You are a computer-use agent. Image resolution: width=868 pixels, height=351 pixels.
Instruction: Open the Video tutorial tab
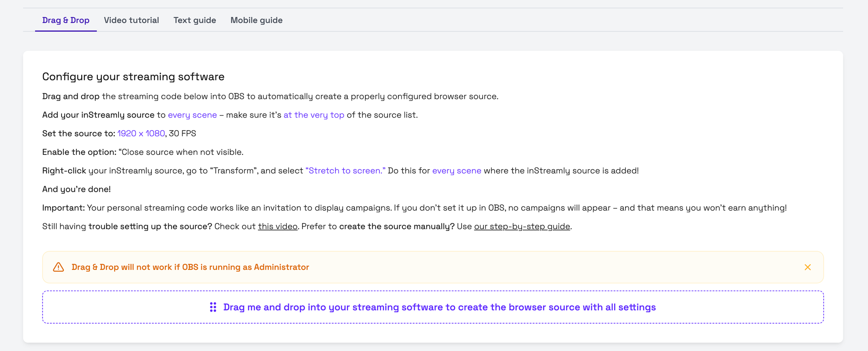coord(132,20)
